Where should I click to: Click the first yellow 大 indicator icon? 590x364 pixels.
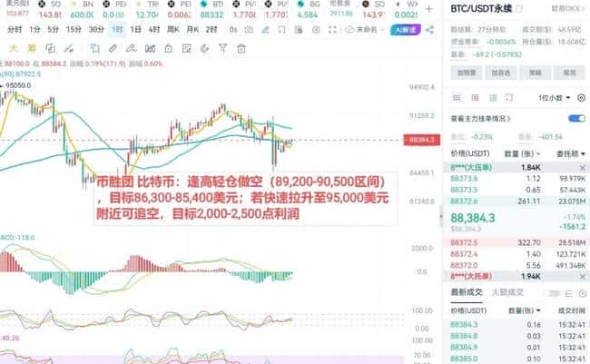click(14, 48)
